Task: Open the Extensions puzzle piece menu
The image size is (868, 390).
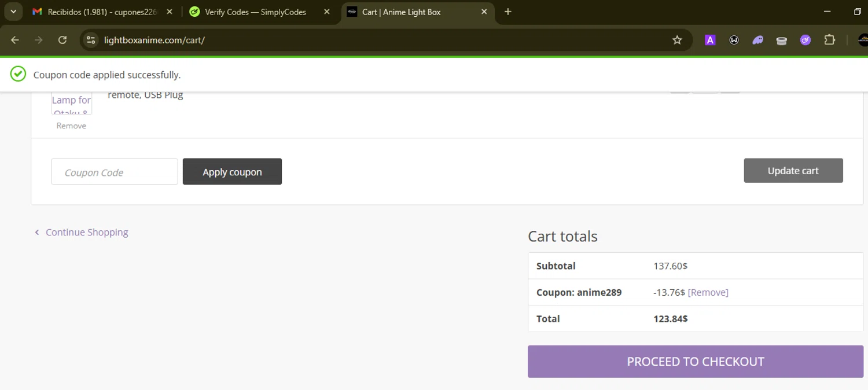Action: (830, 40)
